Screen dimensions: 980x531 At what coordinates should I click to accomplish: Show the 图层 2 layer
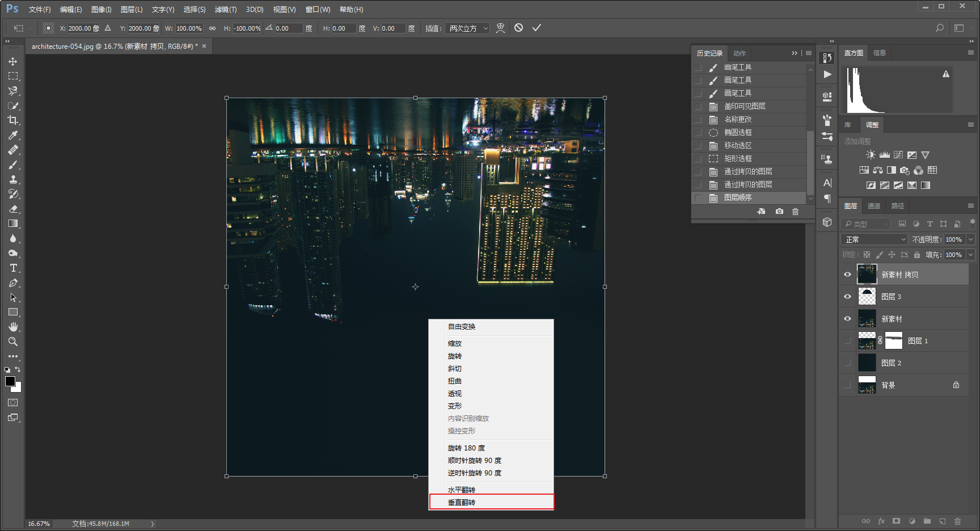pyautogui.click(x=847, y=363)
